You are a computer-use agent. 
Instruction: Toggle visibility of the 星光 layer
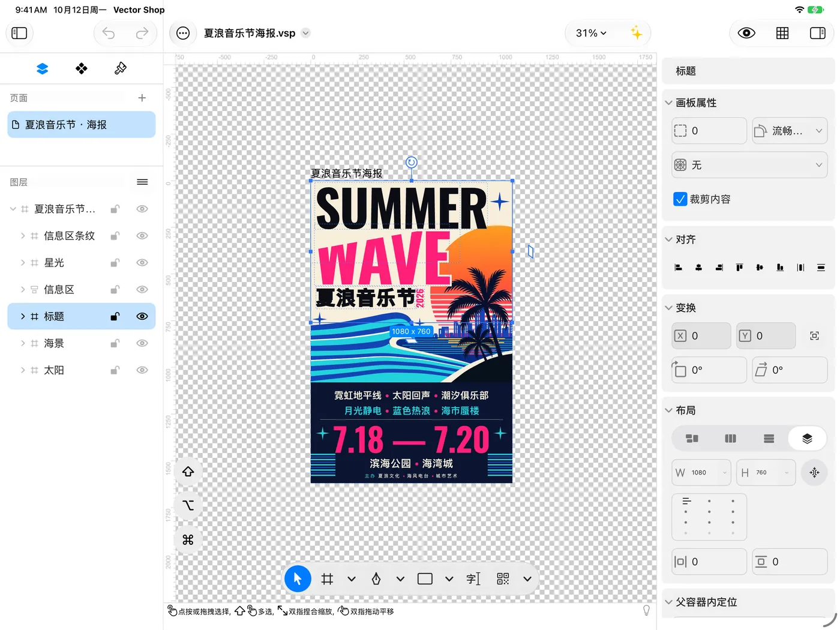click(x=142, y=263)
